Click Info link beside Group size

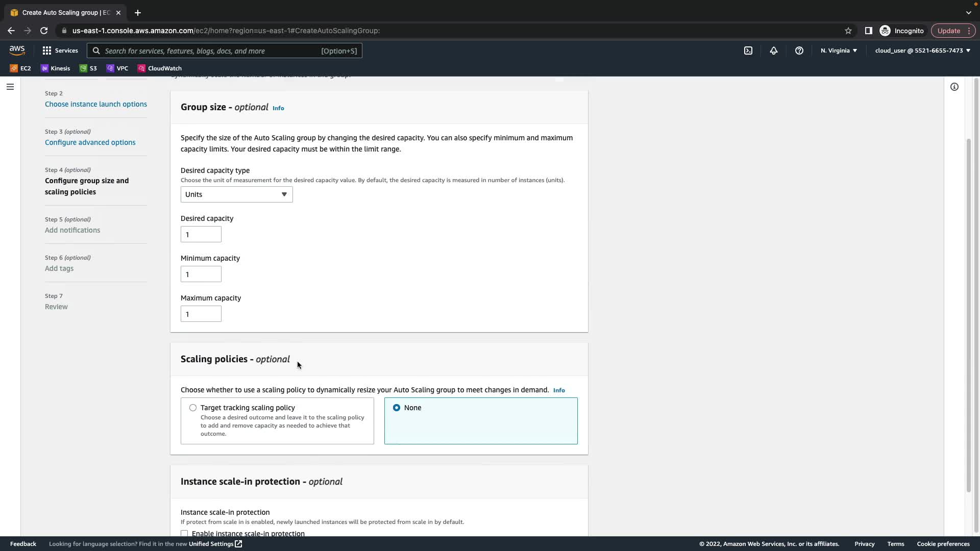tap(278, 108)
